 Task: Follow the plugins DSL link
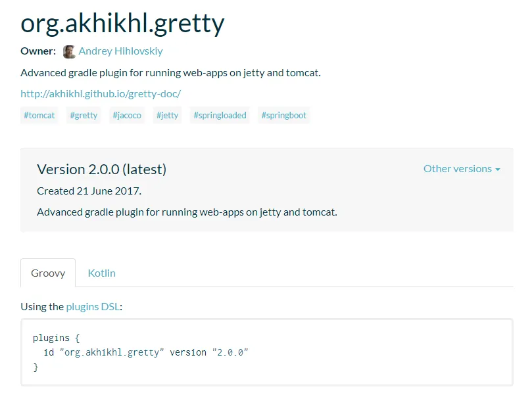pos(93,306)
